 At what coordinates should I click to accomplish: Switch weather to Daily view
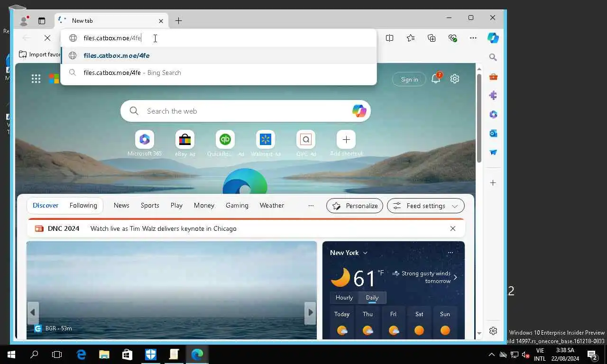pyautogui.click(x=372, y=298)
